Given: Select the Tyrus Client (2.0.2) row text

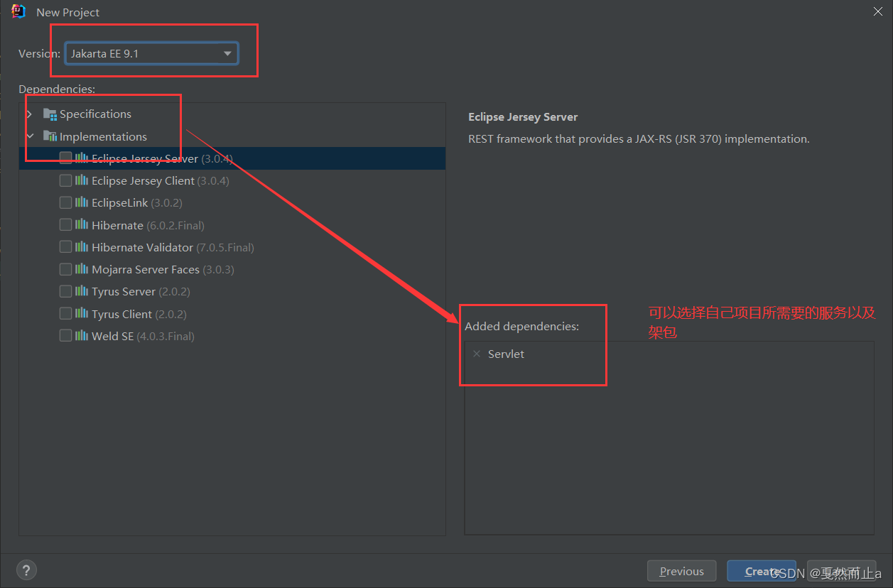Looking at the screenshot, I should tap(139, 314).
